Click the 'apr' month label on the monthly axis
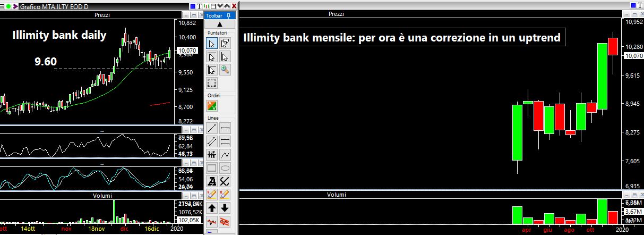 [x=527, y=230]
